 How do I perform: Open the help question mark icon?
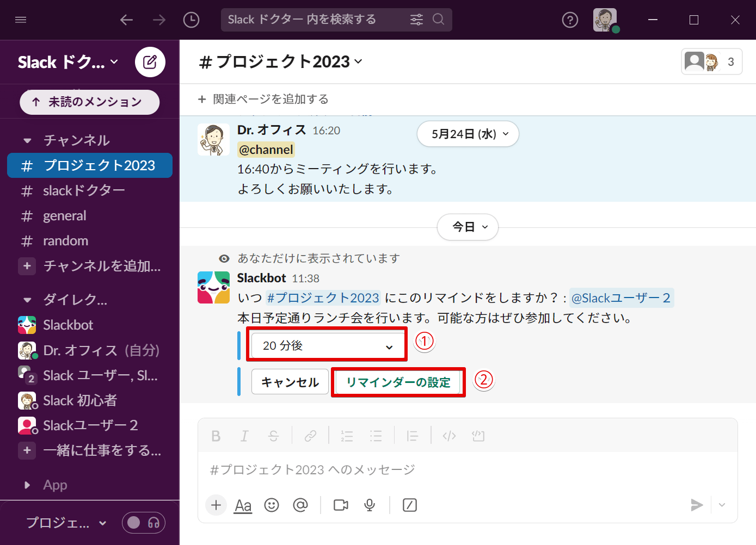(570, 20)
